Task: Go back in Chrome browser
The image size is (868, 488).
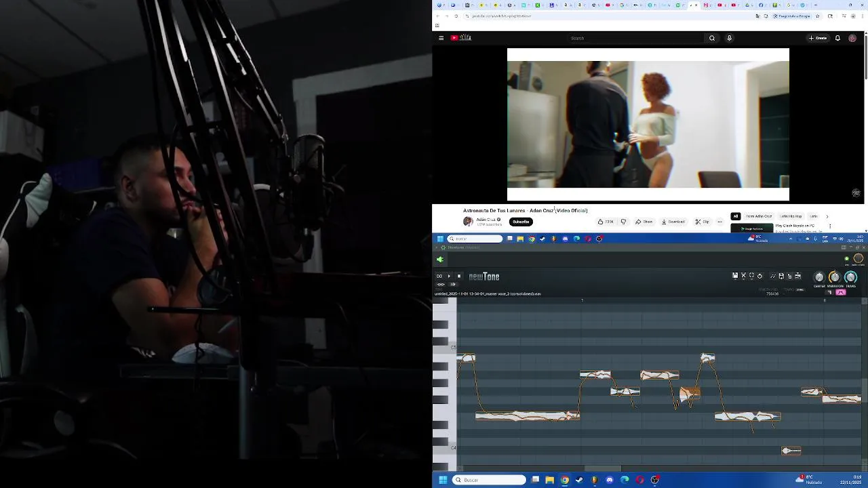Action: pyautogui.click(x=437, y=16)
